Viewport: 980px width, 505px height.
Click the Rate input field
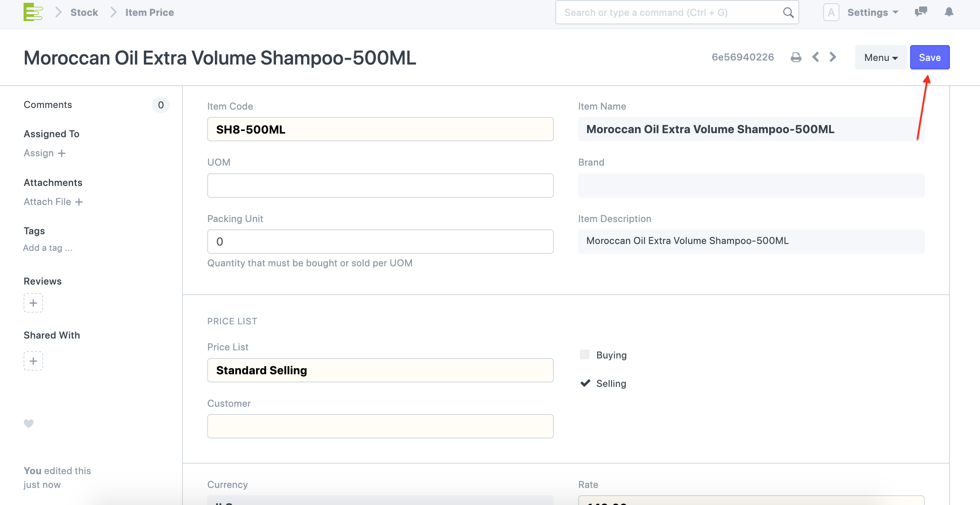(x=751, y=500)
